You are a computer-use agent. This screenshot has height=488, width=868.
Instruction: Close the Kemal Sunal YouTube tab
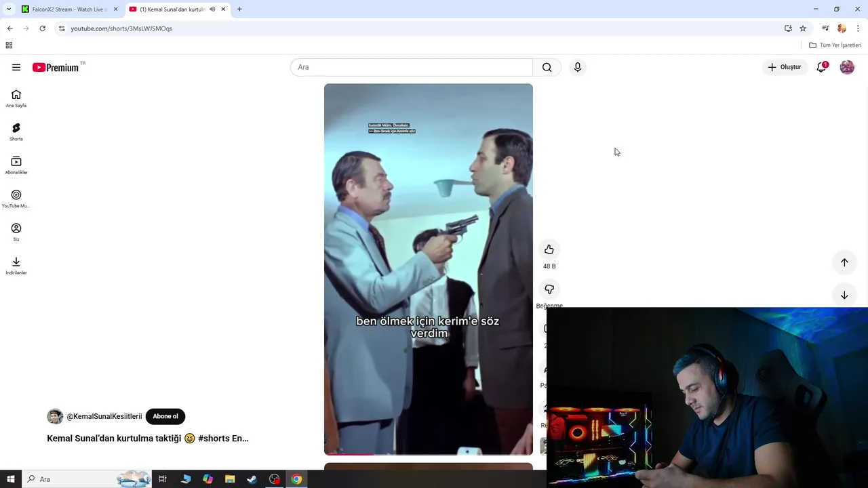pyautogui.click(x=223, y=9)
